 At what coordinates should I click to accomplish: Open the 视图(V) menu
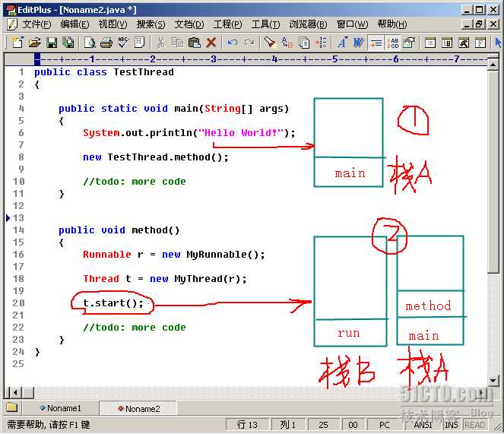click(113, 24)
